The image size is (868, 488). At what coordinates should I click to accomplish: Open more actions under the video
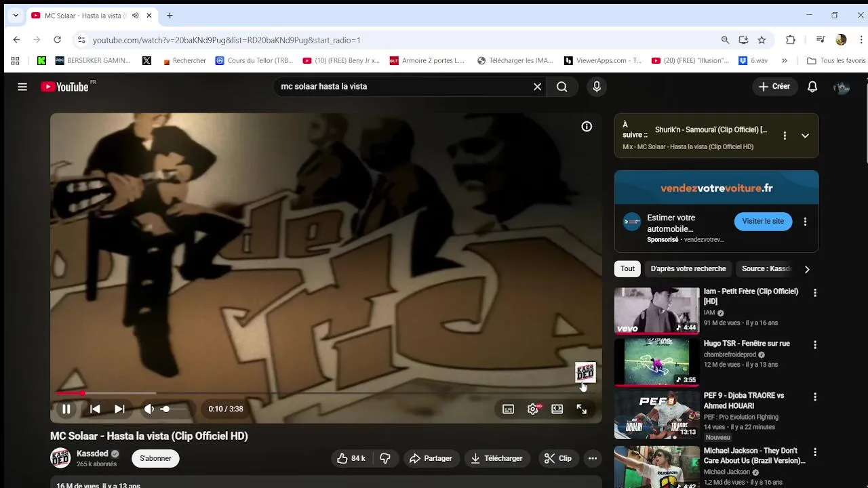coord(593,458)
